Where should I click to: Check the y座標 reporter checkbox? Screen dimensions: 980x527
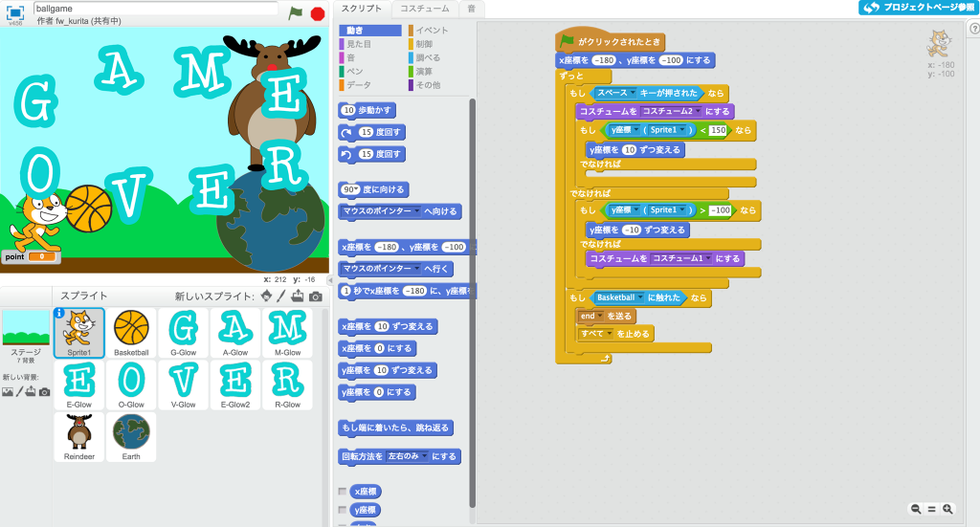click(x=342, y=510)
